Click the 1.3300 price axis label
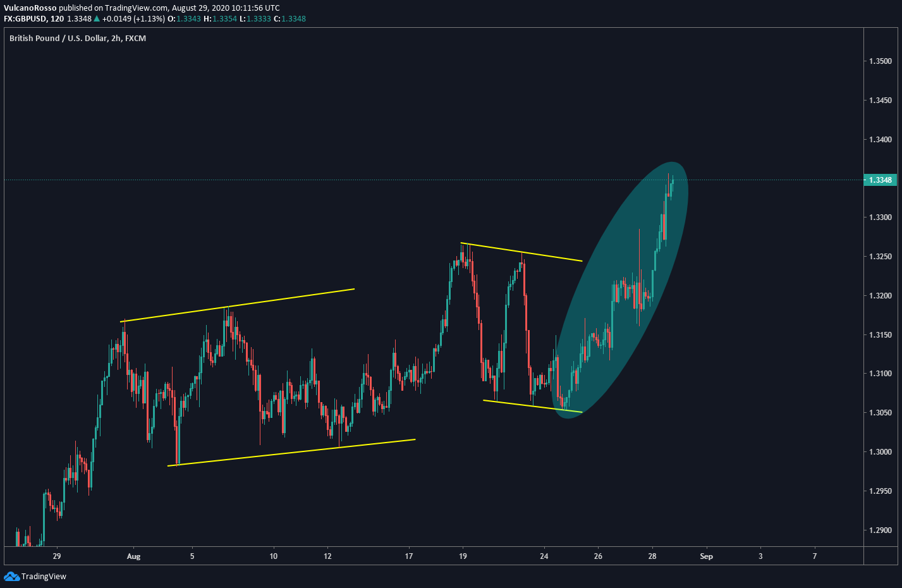 point(881,217)
